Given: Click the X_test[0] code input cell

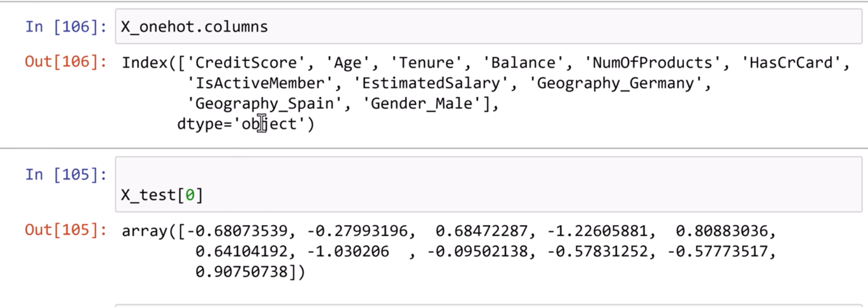Looking at the screenshot, I should [488, 185].
